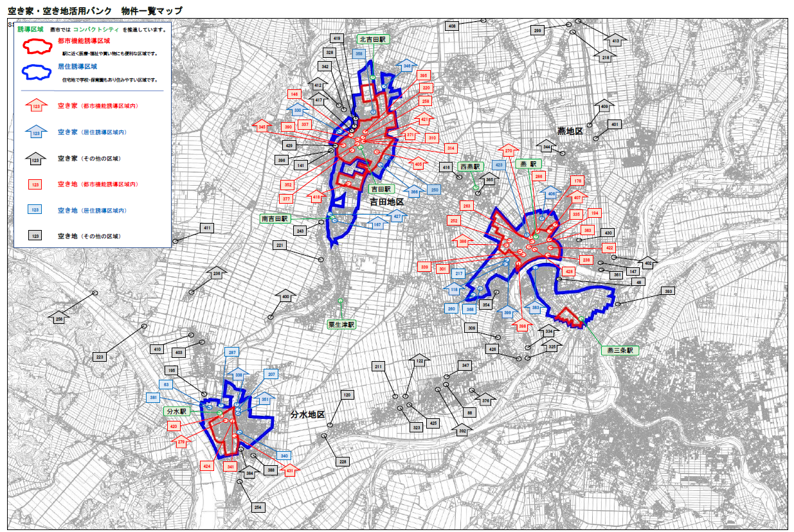Select the gray house-arrow marker 365
Screen dimensions: 794x532
(490, 179)
